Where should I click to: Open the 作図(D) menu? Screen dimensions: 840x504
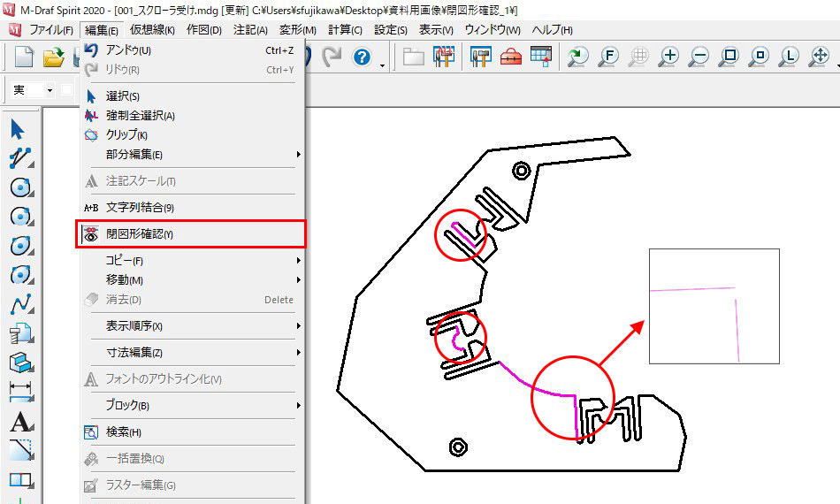pos(204,30)
